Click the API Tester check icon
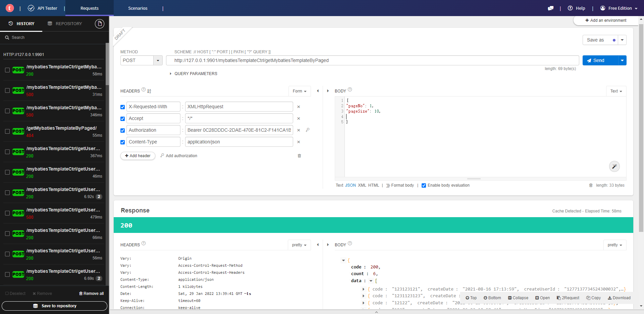 point(31,8)
